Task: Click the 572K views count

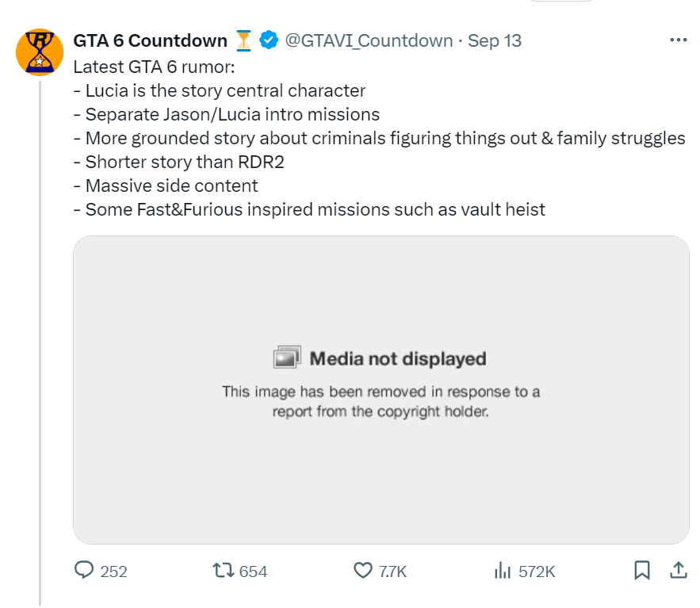Action: coord(537,572)
